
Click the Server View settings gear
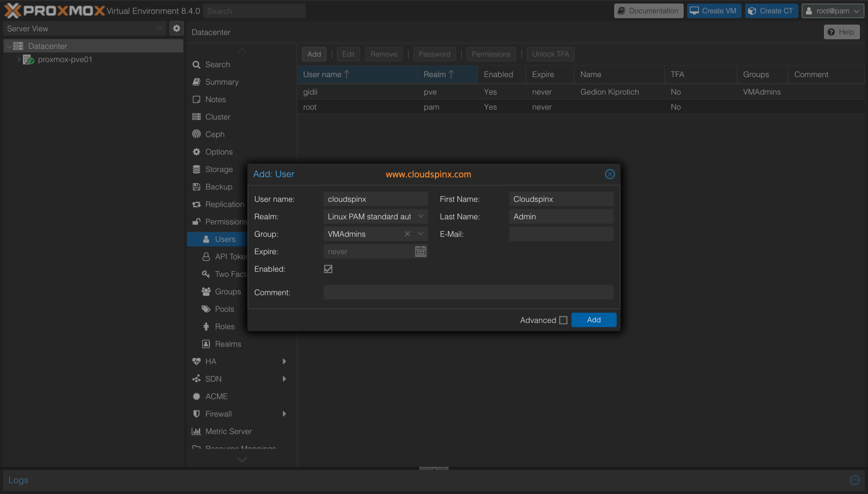pyautogui.click(x=177, y=28)
